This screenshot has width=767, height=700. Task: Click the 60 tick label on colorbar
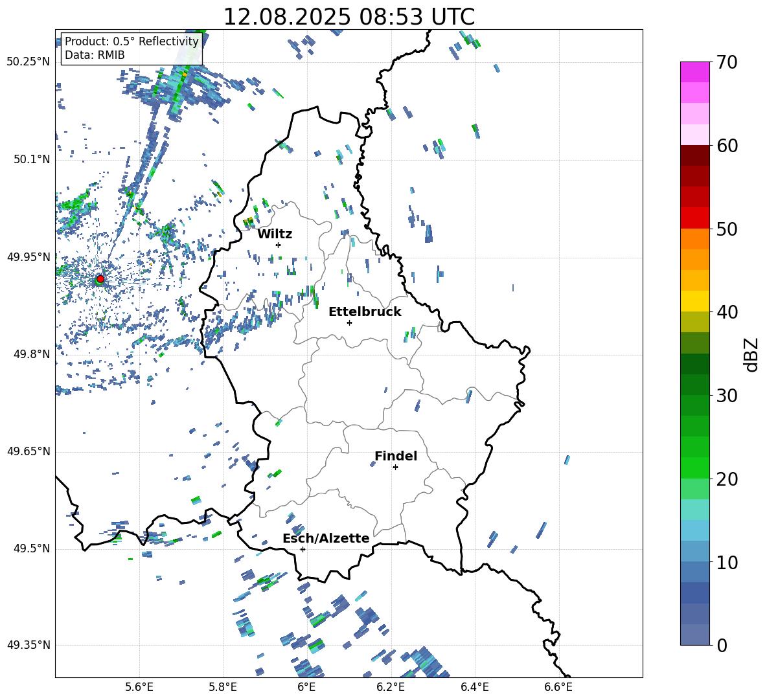[x=727, y=146]
